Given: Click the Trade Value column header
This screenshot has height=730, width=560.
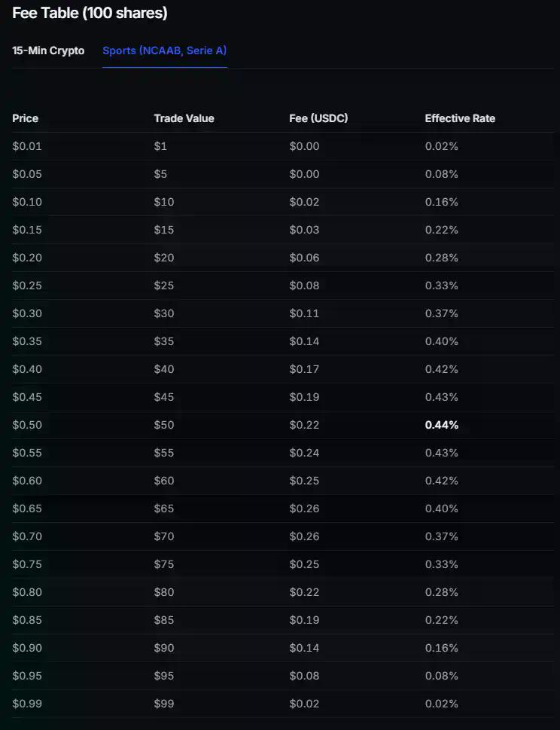Looking at the screenshot, I should (x=184, y=118).
